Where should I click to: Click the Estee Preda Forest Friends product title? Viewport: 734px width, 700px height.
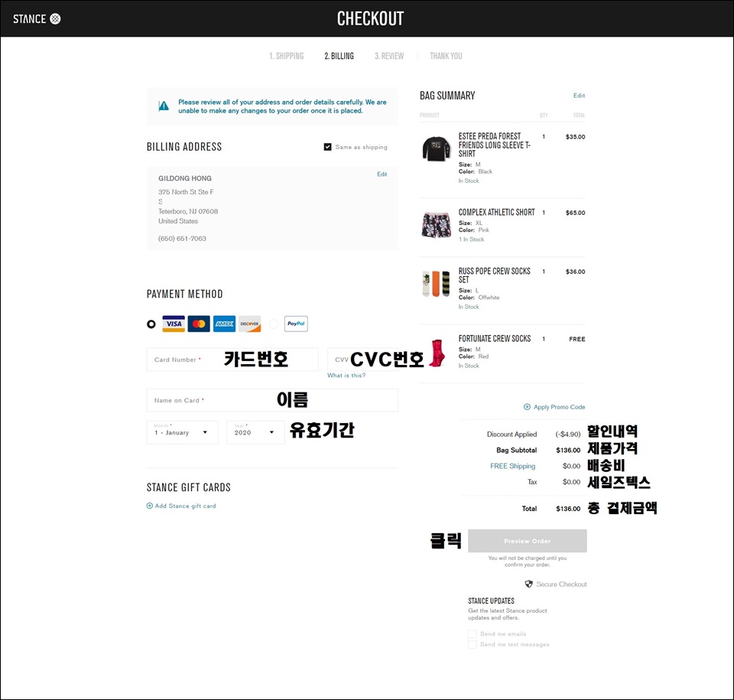[x=495, y=145]
